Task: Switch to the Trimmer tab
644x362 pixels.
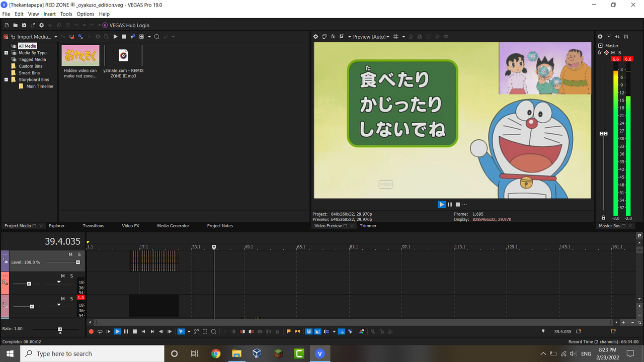Action: pyautogui.click(x=368, y=226)
